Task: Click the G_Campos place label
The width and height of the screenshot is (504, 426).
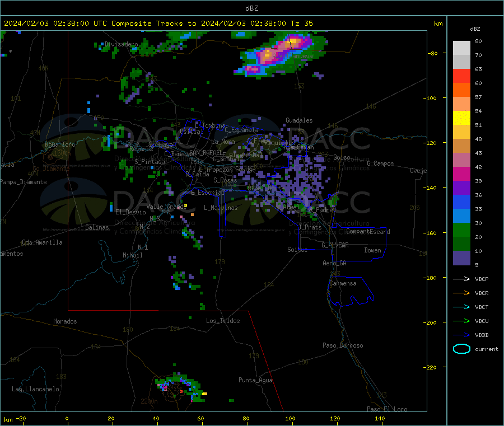Action: 380,163
